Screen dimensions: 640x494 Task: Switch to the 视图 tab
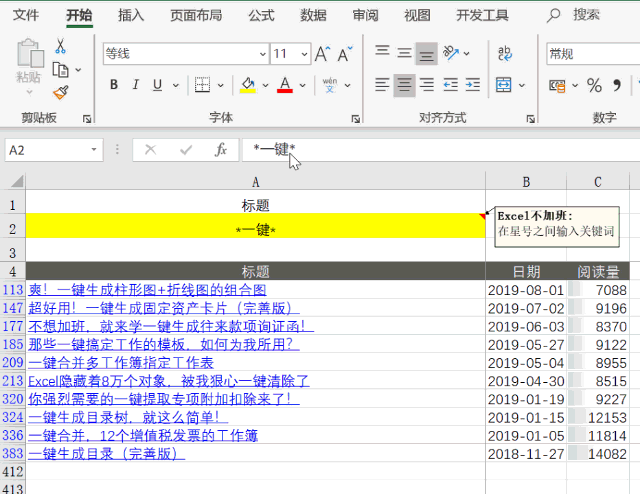417,15
